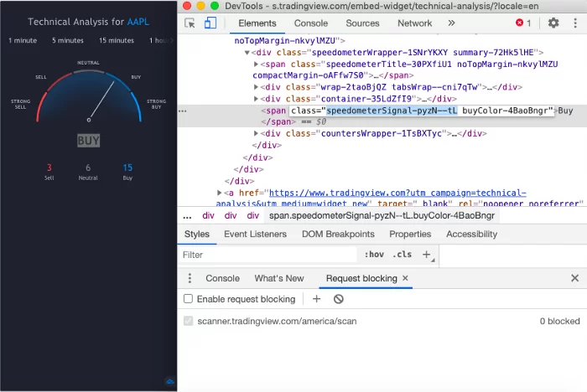The height and width of the screenshot is (392, 587).
Task: Open DevTools settings gear
Action: (553, 23)
